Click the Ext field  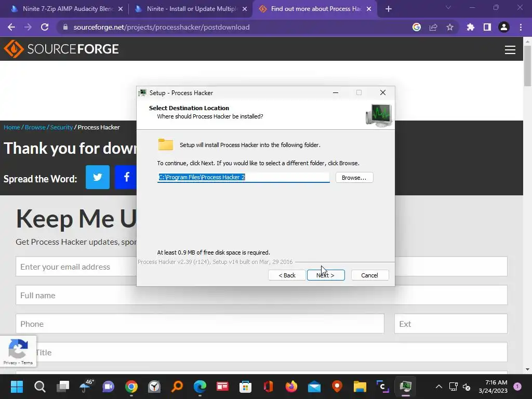pos(451,324)
